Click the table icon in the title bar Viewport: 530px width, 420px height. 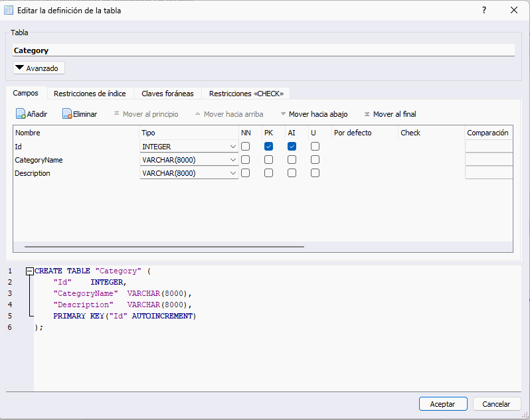(9, 10)
